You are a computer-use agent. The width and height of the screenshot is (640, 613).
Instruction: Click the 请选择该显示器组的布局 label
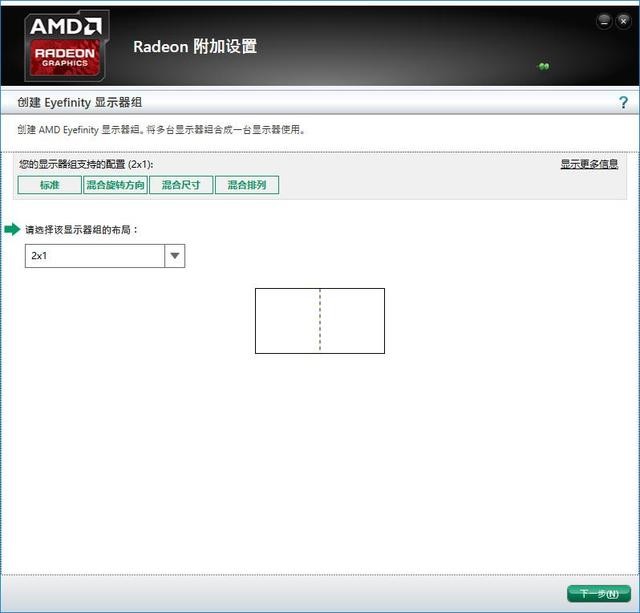point(82,230)
